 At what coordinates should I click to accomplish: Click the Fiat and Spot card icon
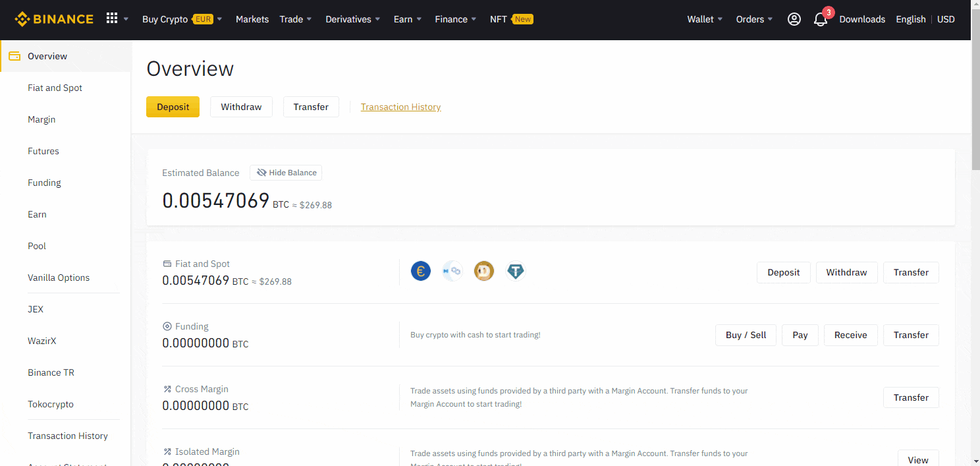coord(167,264)
